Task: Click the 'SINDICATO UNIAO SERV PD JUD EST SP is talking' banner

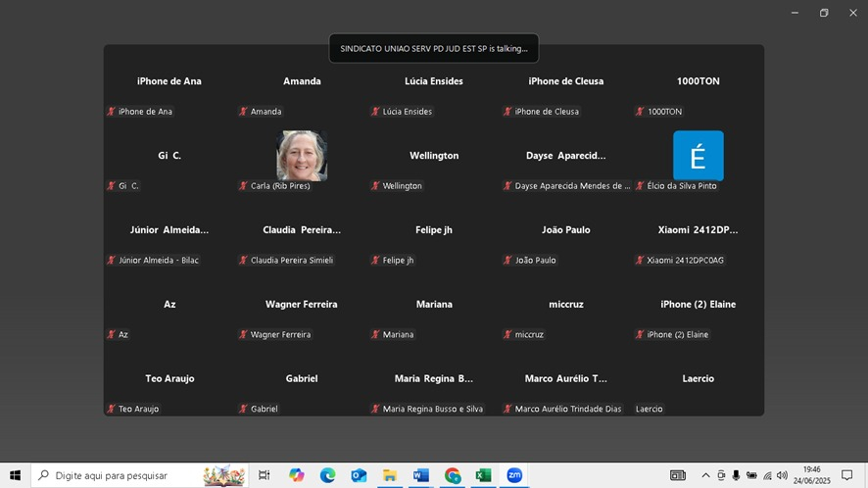Action: pyautogui.click(x=433, y=49)
